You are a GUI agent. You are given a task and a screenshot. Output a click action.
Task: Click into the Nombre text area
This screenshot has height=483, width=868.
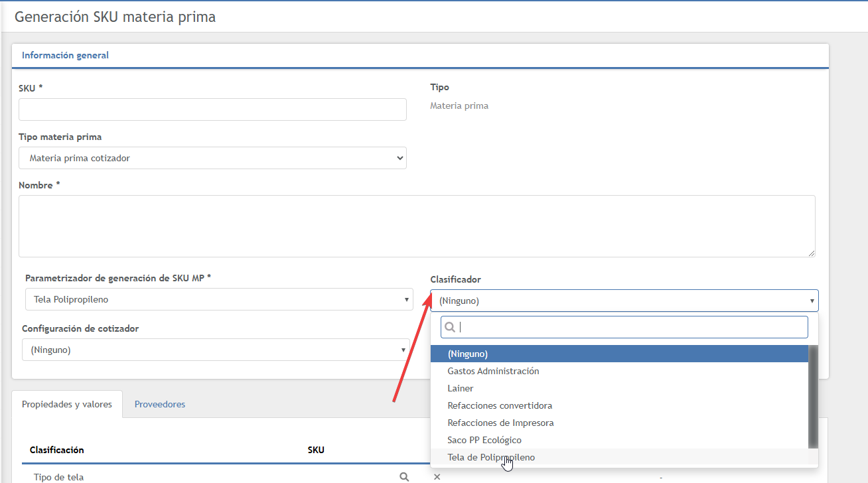[417, 226]
